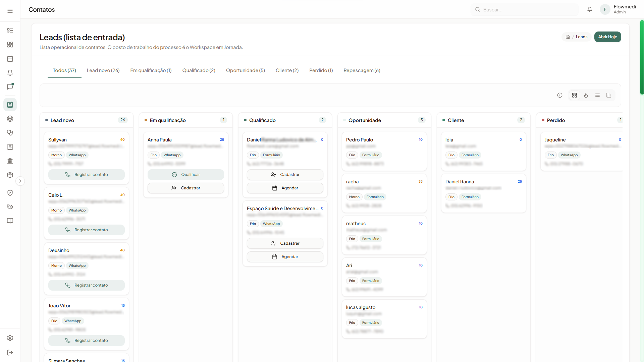This screenshot has height=362, width=644.
Task: Open the matheus lead card
Action: (384, 235)
